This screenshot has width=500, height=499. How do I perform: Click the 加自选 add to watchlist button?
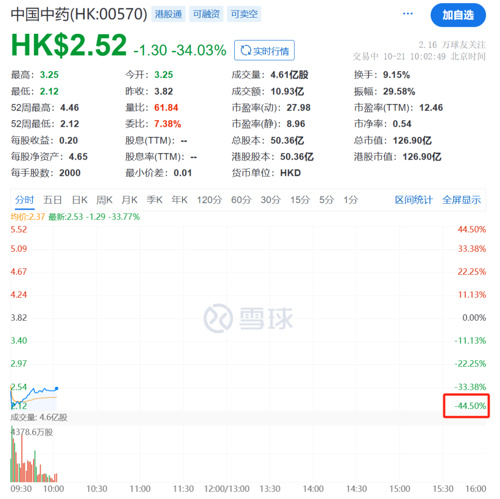458,15
